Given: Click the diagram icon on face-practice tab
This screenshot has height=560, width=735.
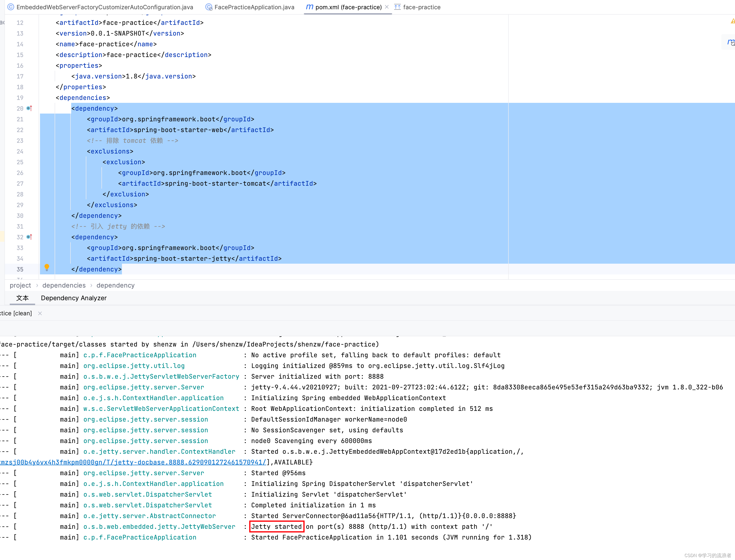Looking at the screenshot, I should click(x=397, y=7).
